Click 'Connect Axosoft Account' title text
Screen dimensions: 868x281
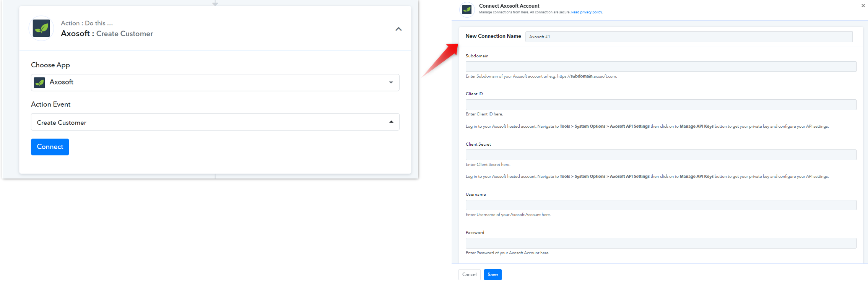[x=509, y=6]
